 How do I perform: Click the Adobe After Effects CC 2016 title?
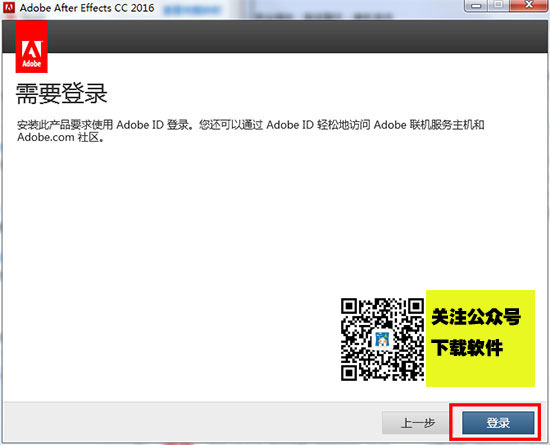click(x=87, y=8)
